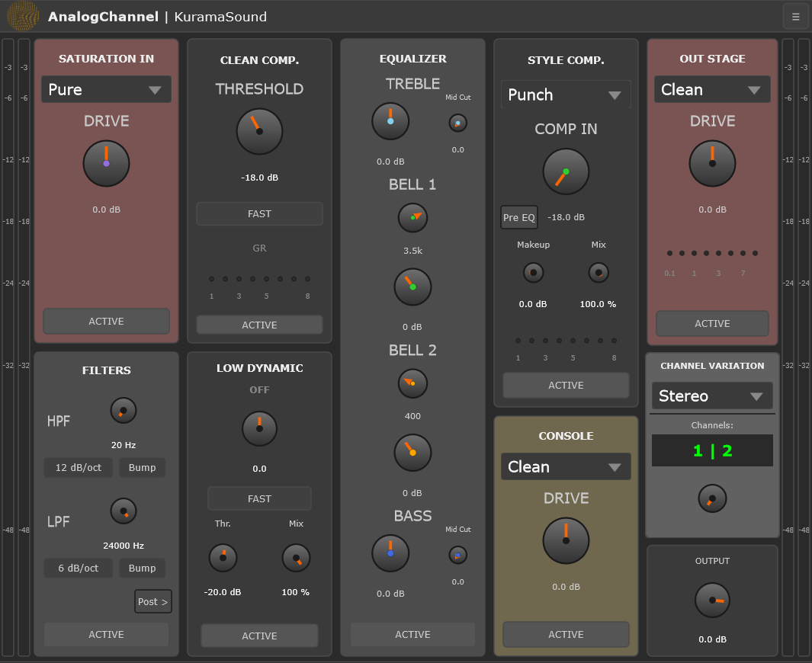Click the Clean Comp THRESHOLD knob
Screen dimensions: 812x663
259,132
